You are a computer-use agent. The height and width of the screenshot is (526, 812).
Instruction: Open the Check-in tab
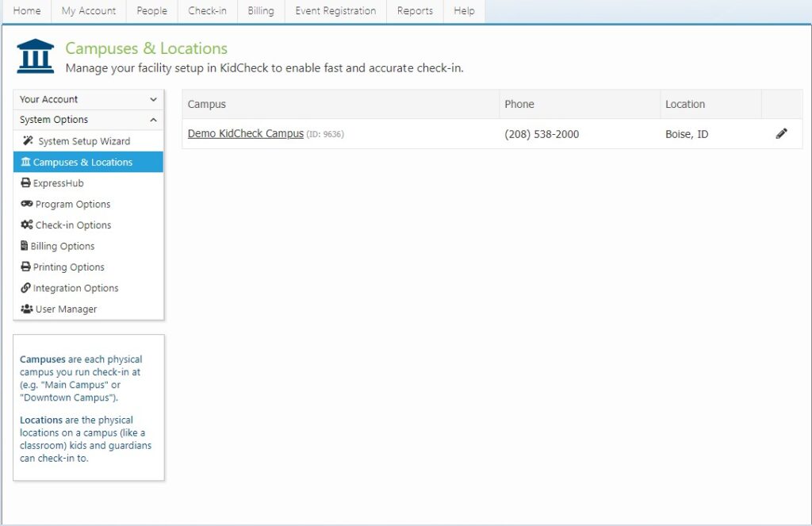coord(207,11)
